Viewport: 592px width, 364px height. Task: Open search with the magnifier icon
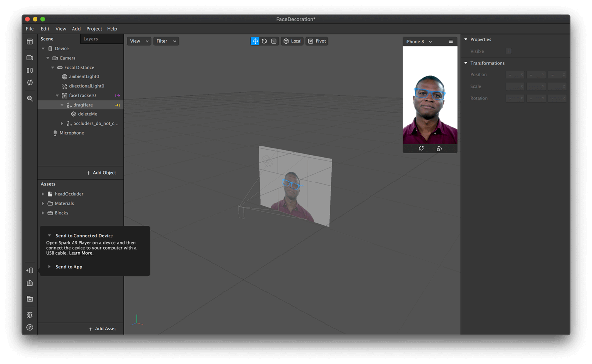click(30, 98)
